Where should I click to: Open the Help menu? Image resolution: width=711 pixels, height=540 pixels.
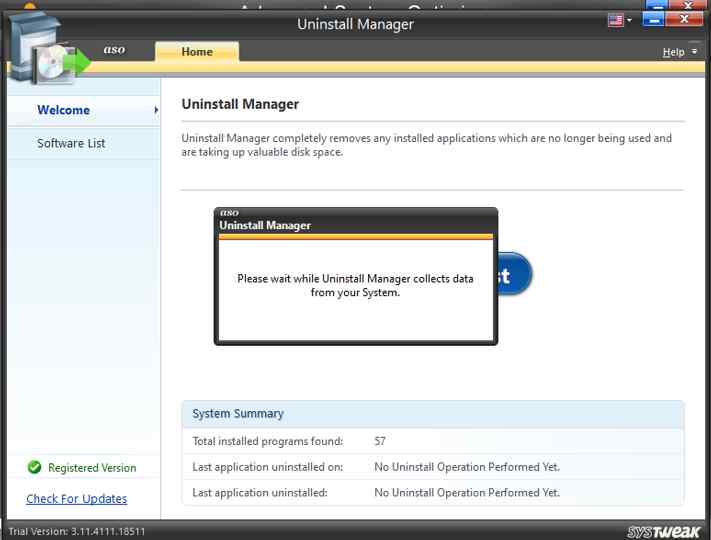[673, 52]
